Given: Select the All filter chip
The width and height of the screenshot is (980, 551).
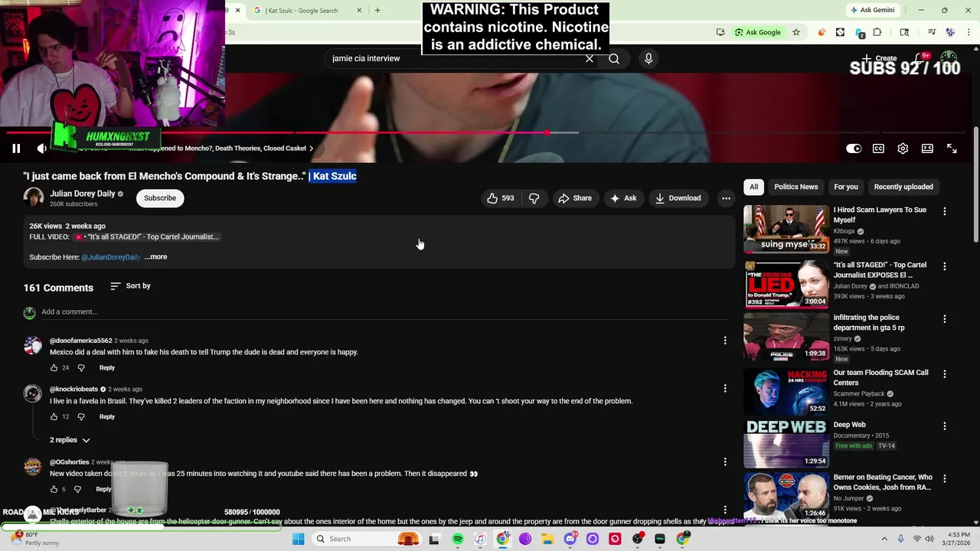Looking at the screenshot, I should point(754,187).
